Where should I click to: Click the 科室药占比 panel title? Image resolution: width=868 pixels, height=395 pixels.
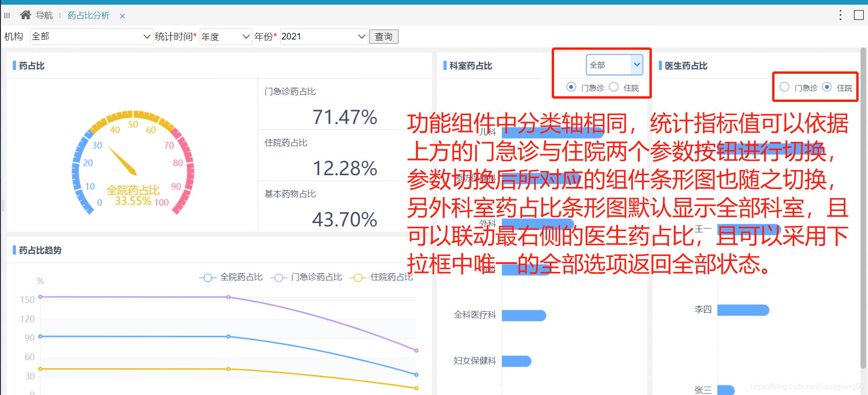pos(470,66)
